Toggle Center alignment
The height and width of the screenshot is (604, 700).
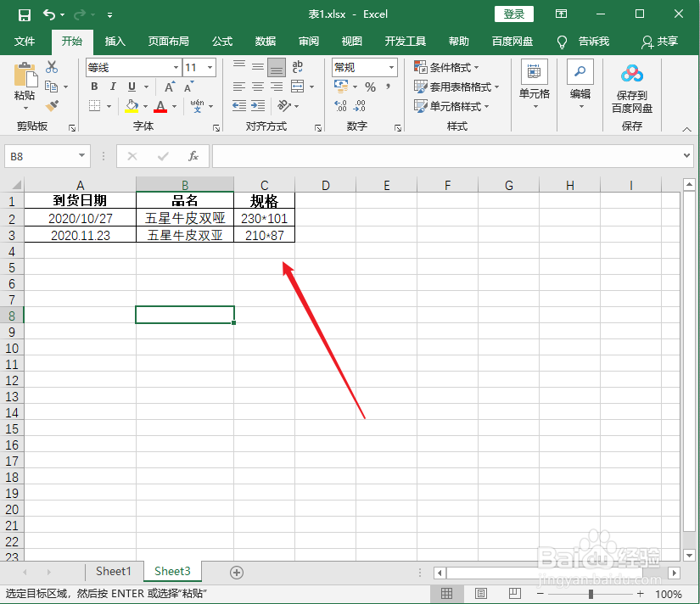[258, 87]
